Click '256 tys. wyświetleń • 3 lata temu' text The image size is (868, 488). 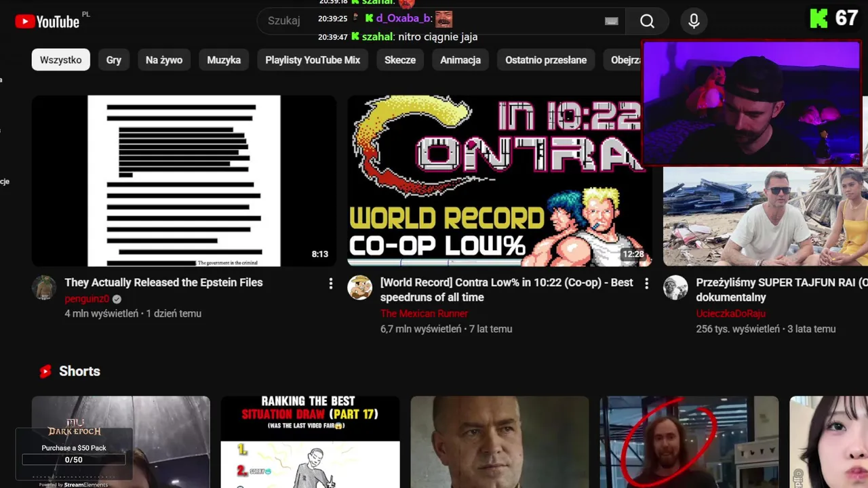click(x=766, y=329)
